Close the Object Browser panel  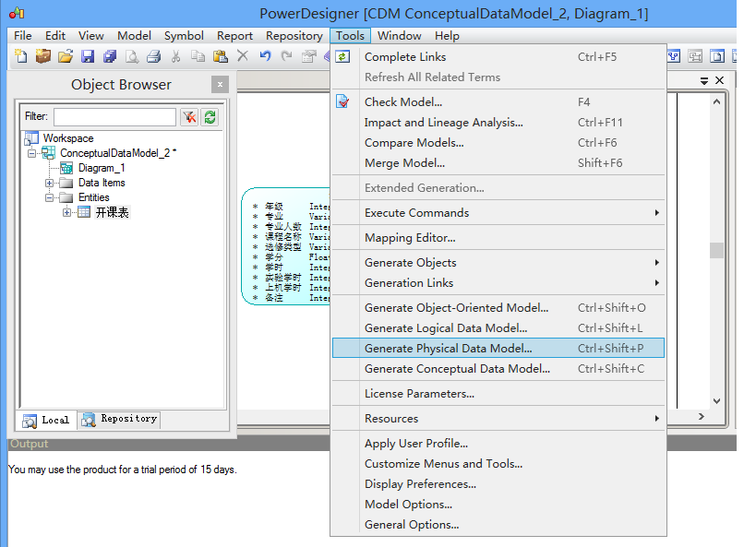coord(220,84)
